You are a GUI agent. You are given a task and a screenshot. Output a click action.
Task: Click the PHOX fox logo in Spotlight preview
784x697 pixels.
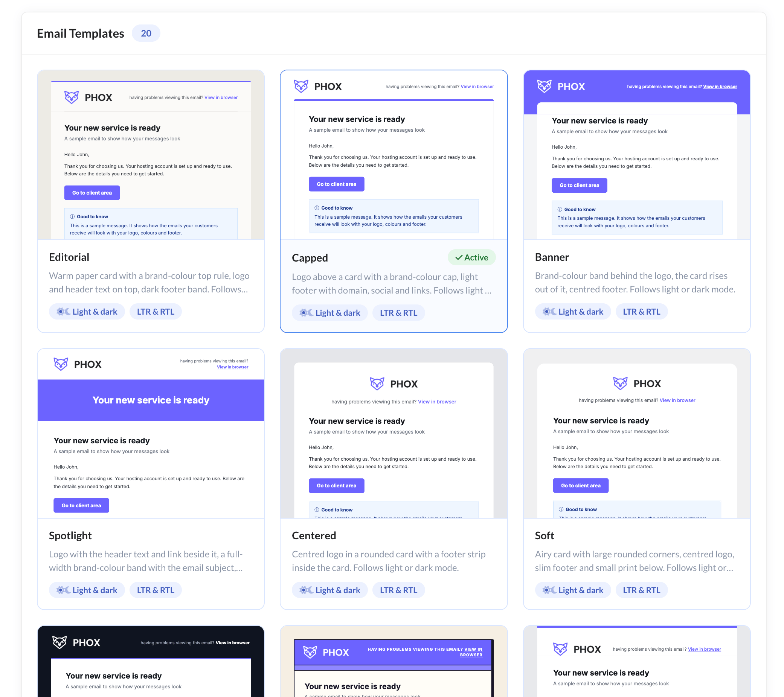pos(61,364)
